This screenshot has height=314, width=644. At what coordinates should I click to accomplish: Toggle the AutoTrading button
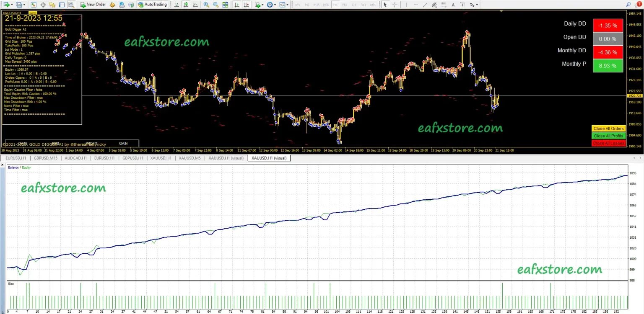153,5
